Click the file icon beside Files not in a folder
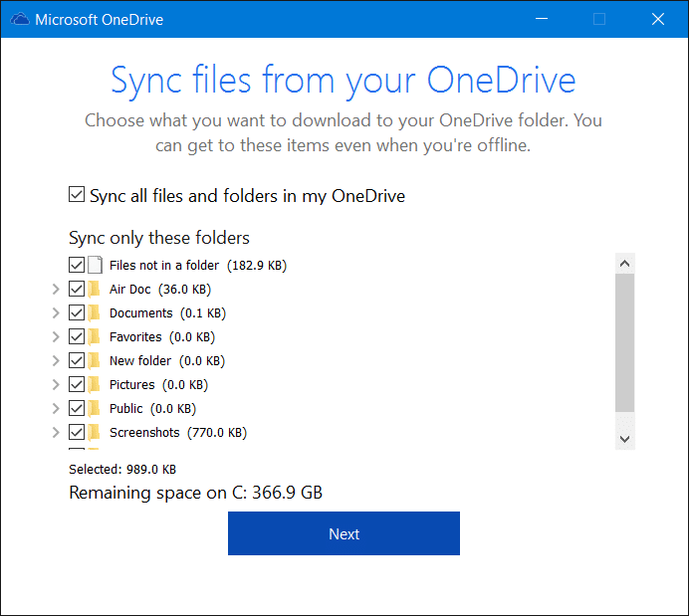 [95, 265]
